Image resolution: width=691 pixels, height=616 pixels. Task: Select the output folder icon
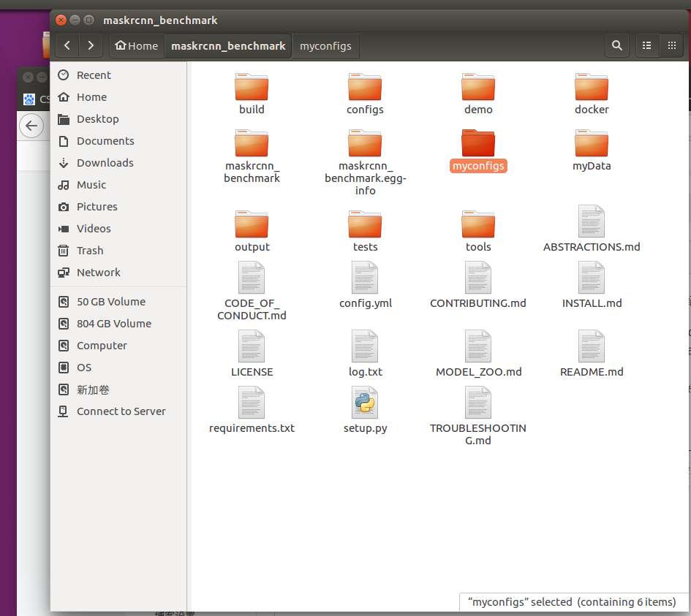[x=252, y=224]
